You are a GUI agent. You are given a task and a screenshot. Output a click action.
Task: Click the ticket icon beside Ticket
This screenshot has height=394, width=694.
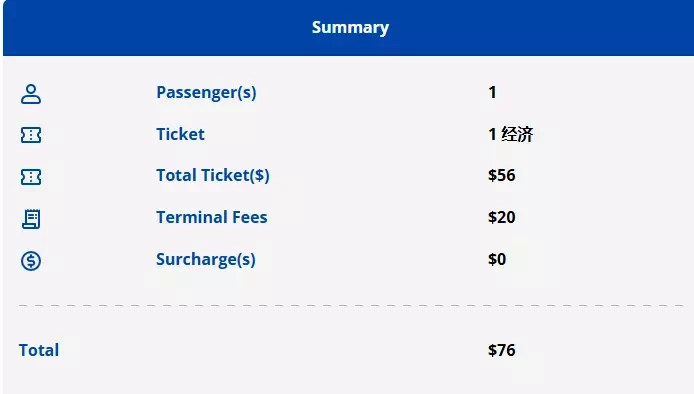click(x=31, y=135)
